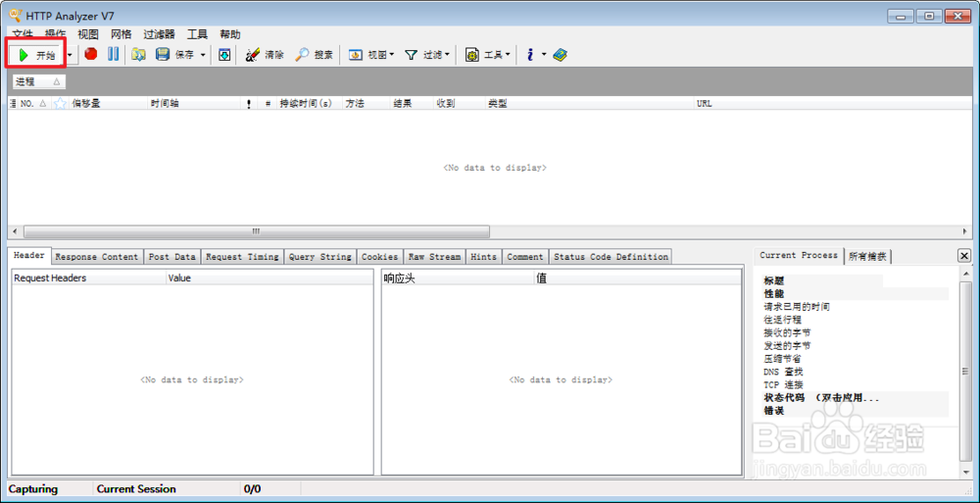Select the Current Process tab

799,255
